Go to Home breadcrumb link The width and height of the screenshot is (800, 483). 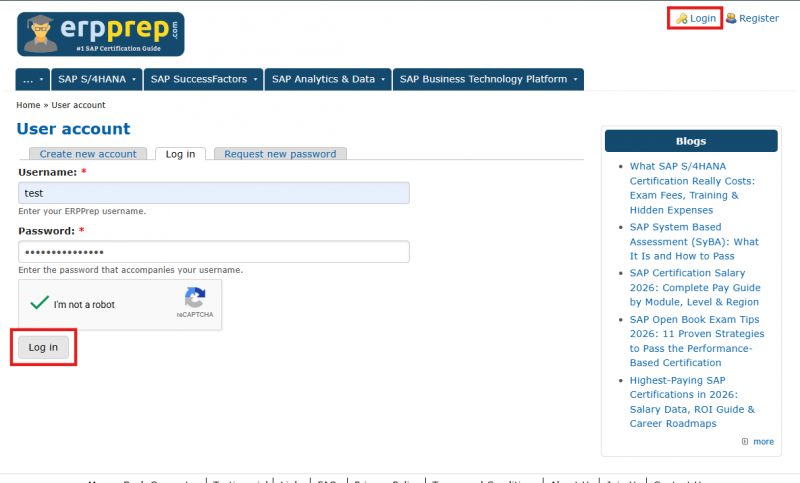click(x=28, y=105)
